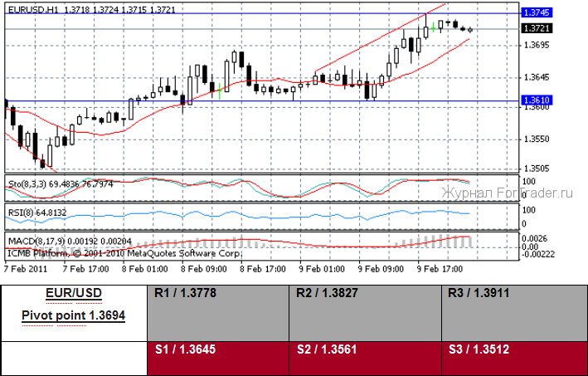Select the 7 Feb 2011 time axis label
The width and height of the screenshot is (588, 376).
[27, 269]
